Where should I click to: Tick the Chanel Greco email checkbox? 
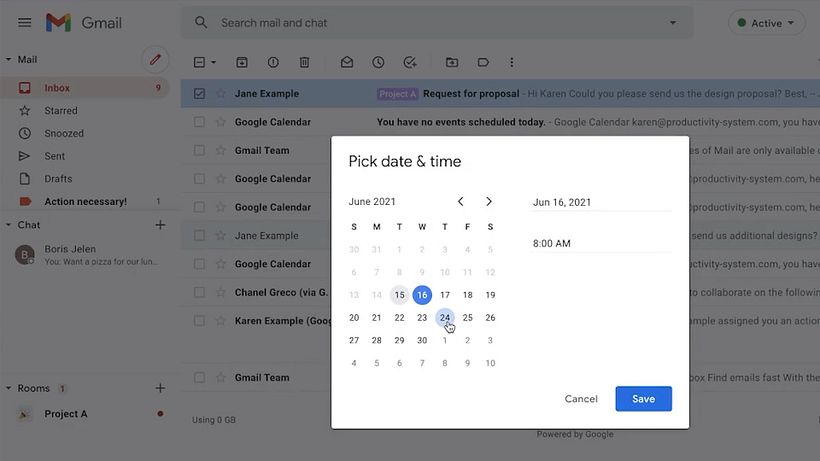click(199, 293)
